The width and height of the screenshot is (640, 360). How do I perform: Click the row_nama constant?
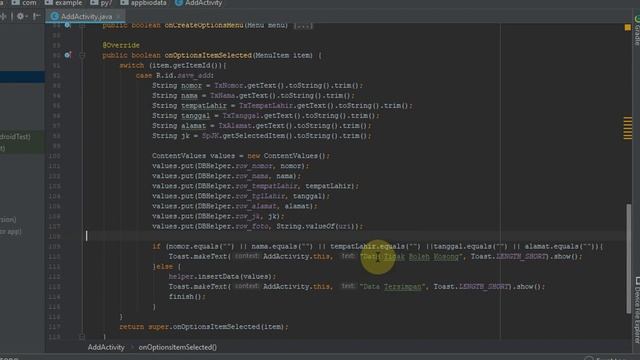251,176
